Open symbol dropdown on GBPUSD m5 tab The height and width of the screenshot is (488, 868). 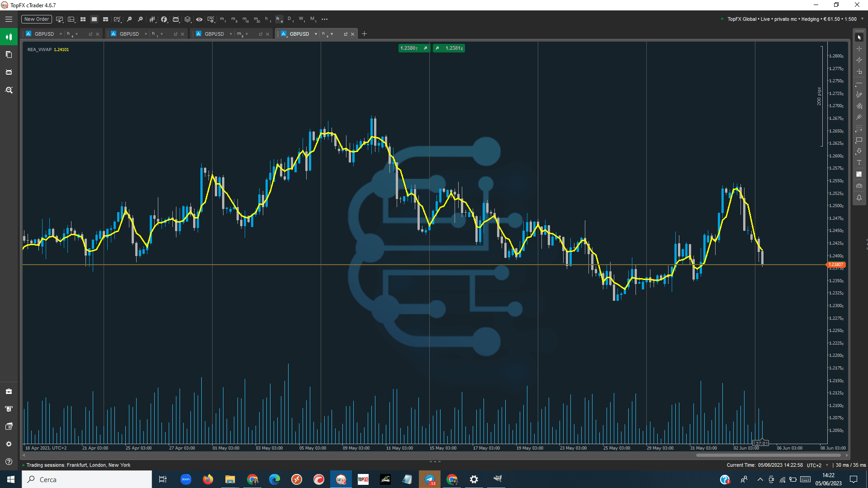point(231,34)
